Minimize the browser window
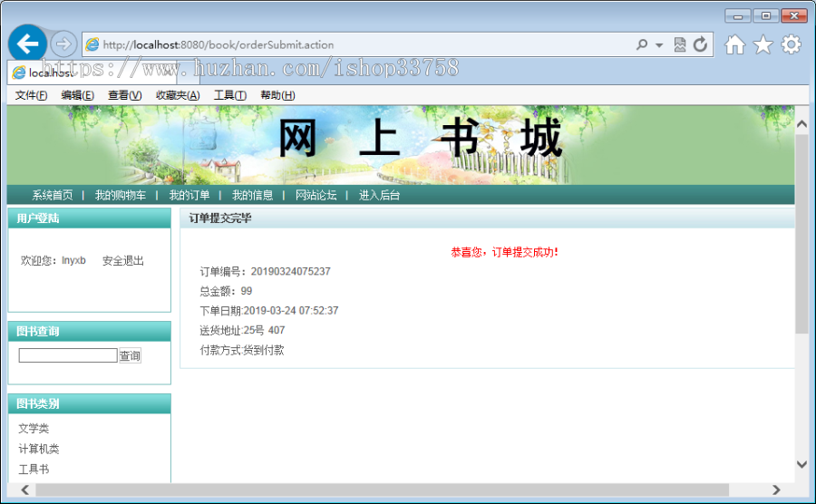This screenshot has width=816, height=504. [x=738, y=16]
